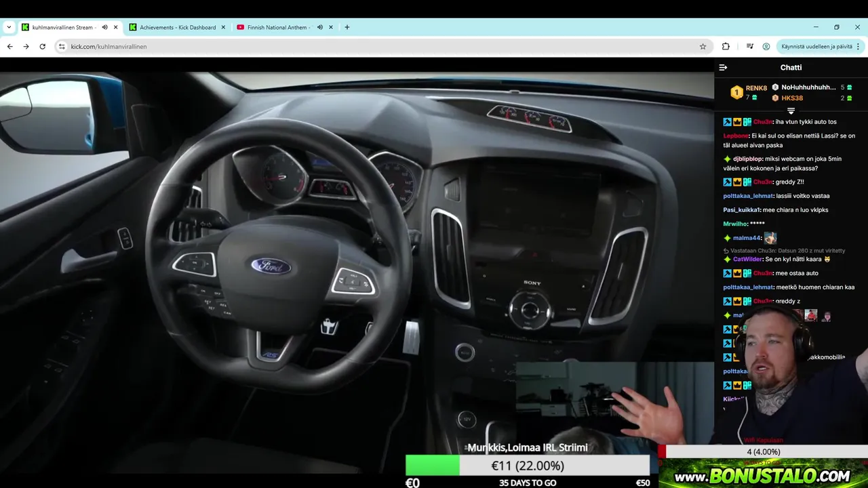The height and width of the screenshot is (488, 868).
Task: Click Chu3n's name on "mee ostaa auto"
Action: [763, 273]
